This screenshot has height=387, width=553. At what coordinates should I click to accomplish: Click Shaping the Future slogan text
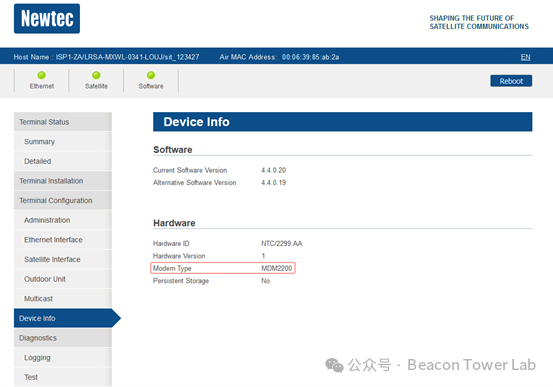479,22
